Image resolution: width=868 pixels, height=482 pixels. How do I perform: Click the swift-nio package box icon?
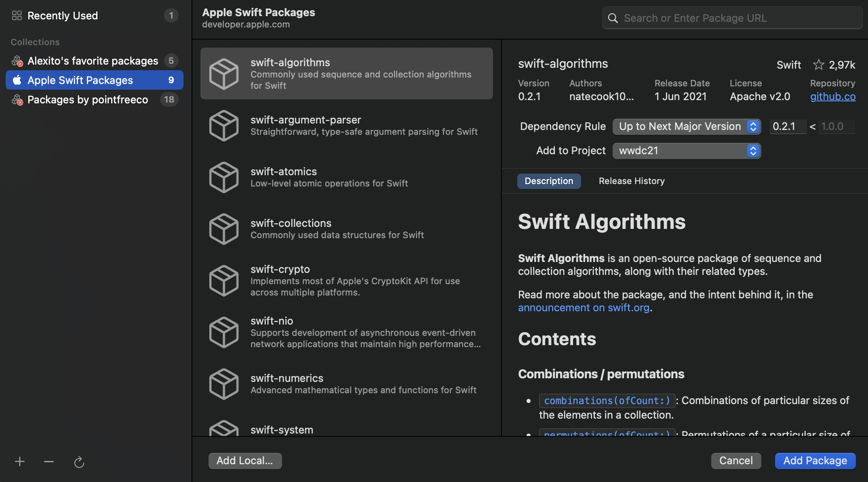[x=224, y=332]
